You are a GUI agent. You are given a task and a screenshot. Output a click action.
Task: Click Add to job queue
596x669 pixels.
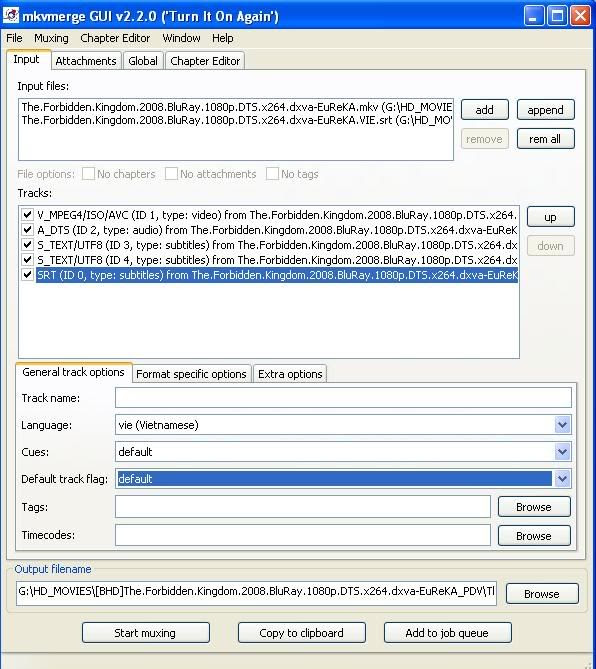[447, 633]
